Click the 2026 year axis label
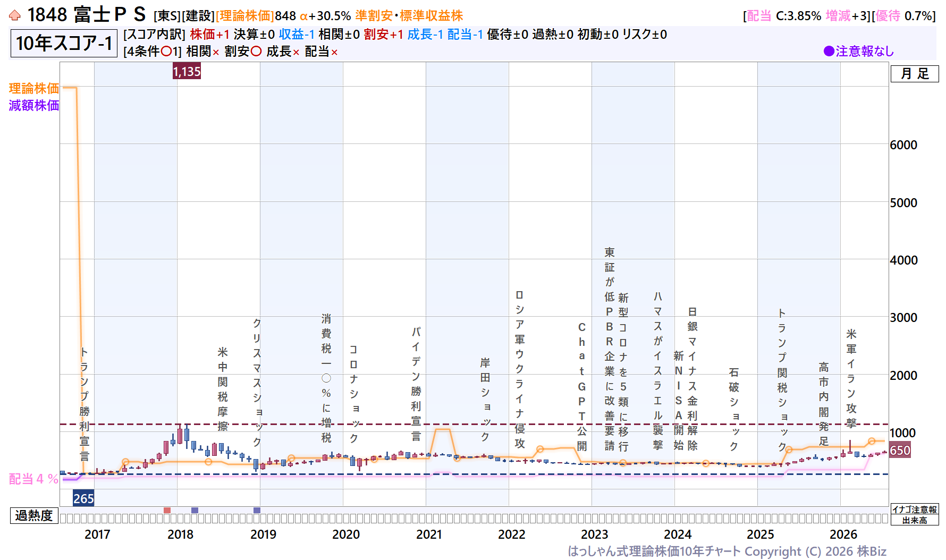Viewport: 946px width, 560px height. click(843, 534)
